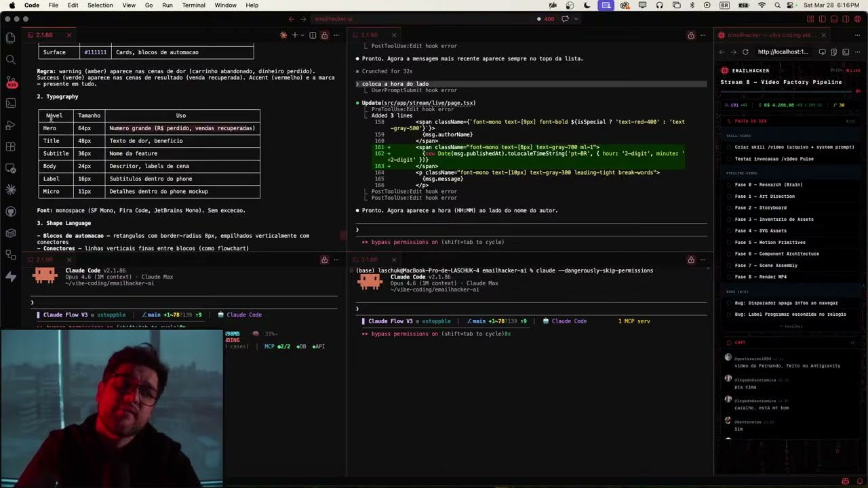This screenshot has width=868, height=488.
Task: Click the plus new terminal icon
Action: coord(294,35)
